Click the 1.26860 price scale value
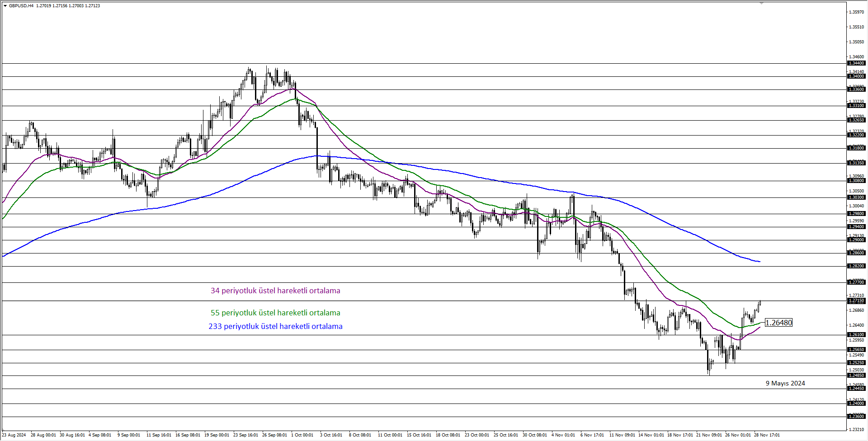Viewport: 868px width, 441px height. [857, 310]
